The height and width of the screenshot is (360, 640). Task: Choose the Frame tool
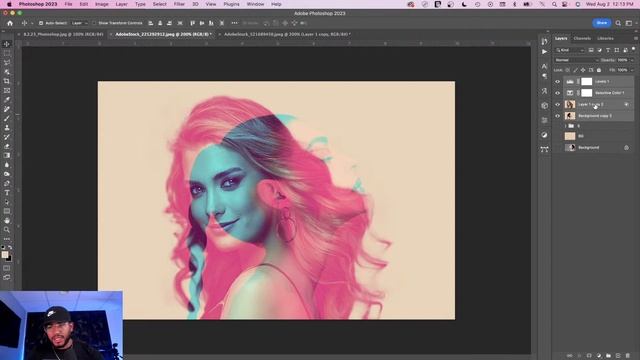tap(7, 91)
